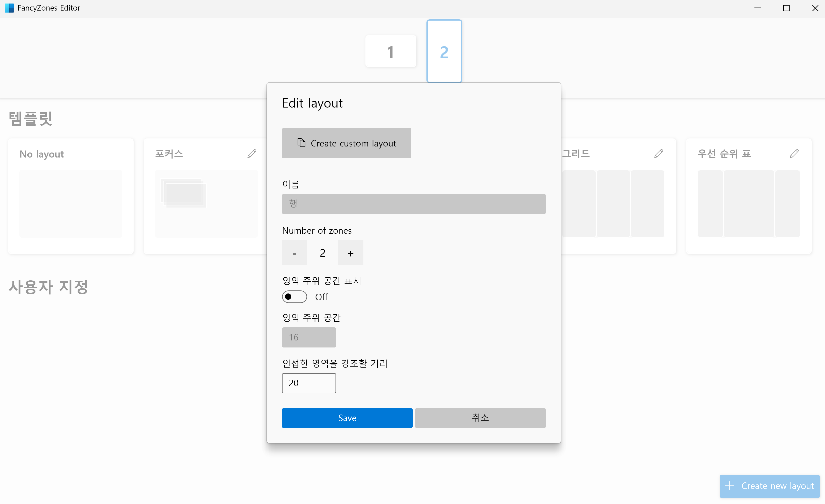Click pencil edit icon on 우선 순위 표 card

click(794, 154)
